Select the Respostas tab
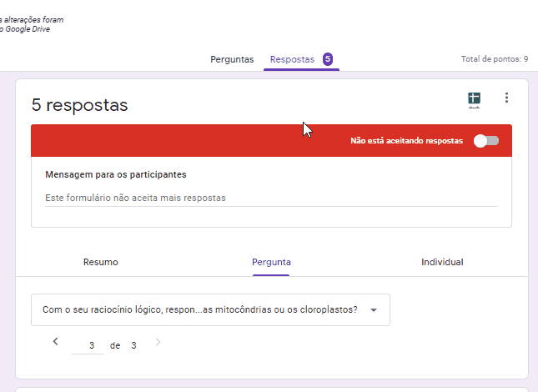Image resolution: width=538 pixels, height=392 pixels. tap(292, 59)
